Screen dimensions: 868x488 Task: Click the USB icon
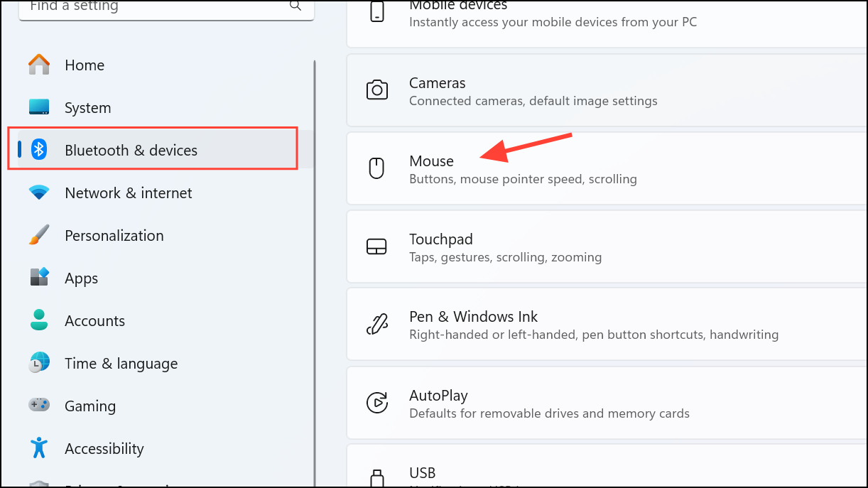376,476
